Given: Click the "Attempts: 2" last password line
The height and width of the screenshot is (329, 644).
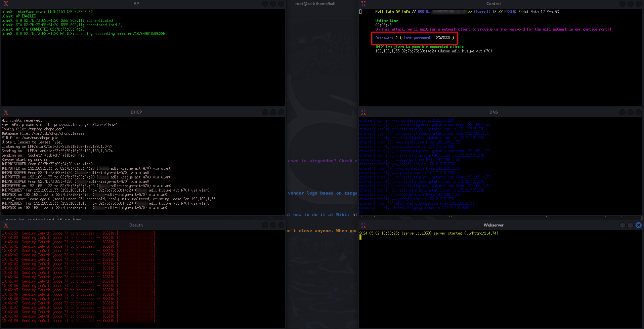Looking at the screenshot, I should (x=414, y=38).
